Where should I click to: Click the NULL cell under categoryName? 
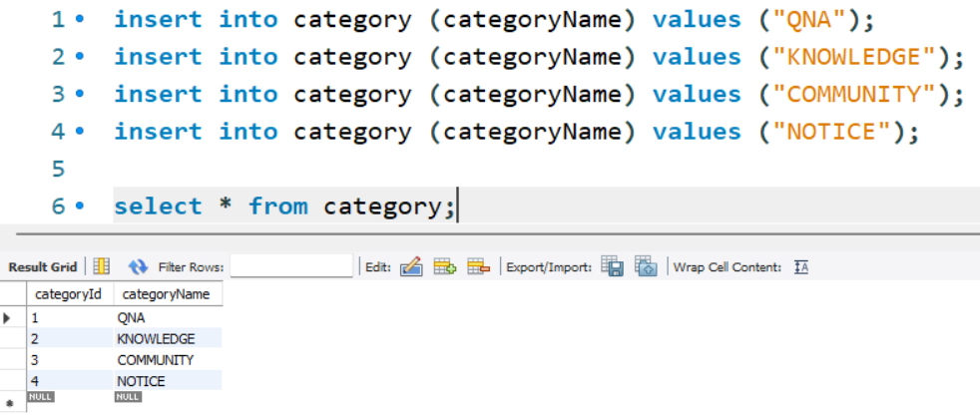128,397
